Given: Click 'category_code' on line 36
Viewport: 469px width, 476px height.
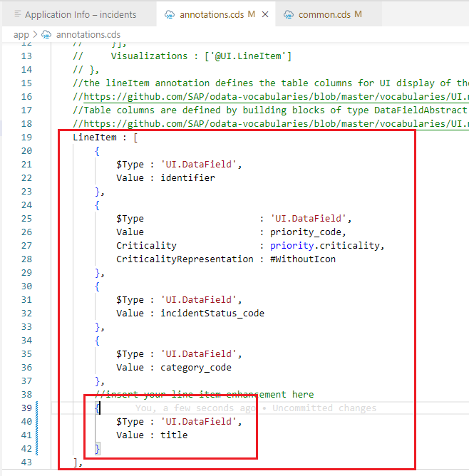Looking at the screenshot, I should coord(196,368).
